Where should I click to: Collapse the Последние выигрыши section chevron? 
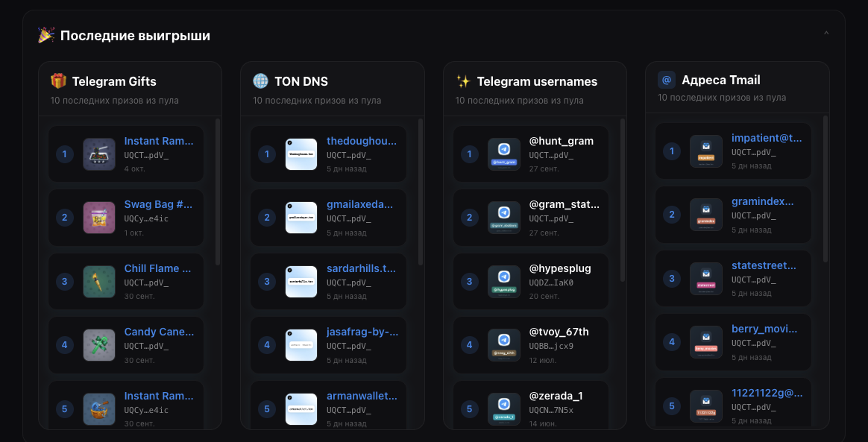826,34
